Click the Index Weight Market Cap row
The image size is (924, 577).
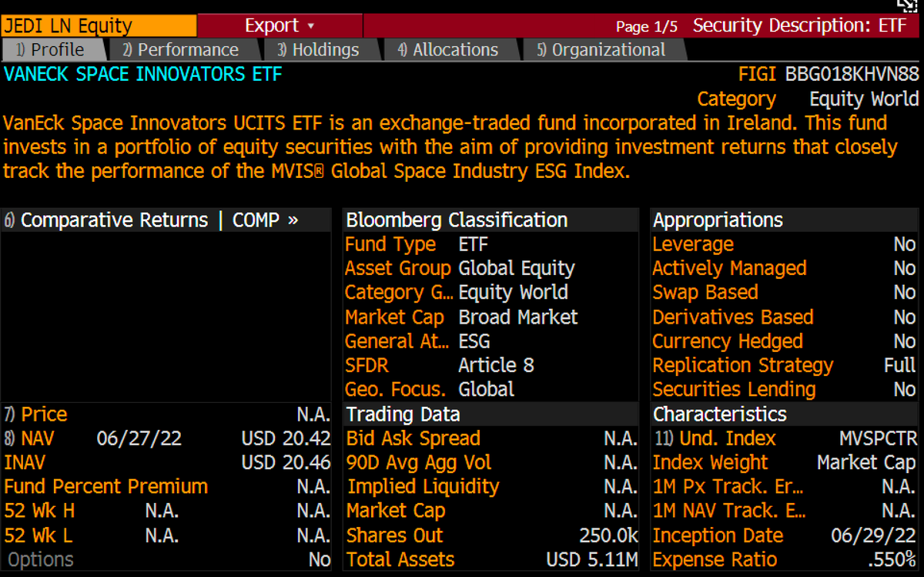(x=785, y=463)
